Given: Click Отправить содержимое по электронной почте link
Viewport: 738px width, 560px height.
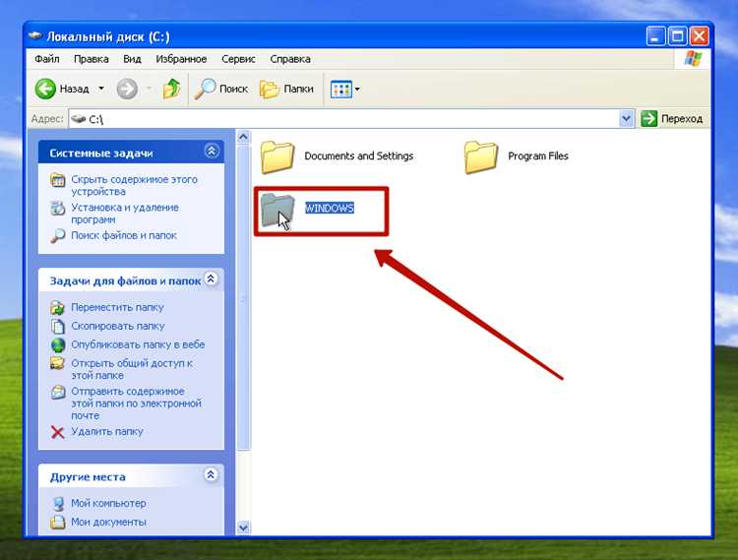Looking at the screenshot, I should [136, 404].
